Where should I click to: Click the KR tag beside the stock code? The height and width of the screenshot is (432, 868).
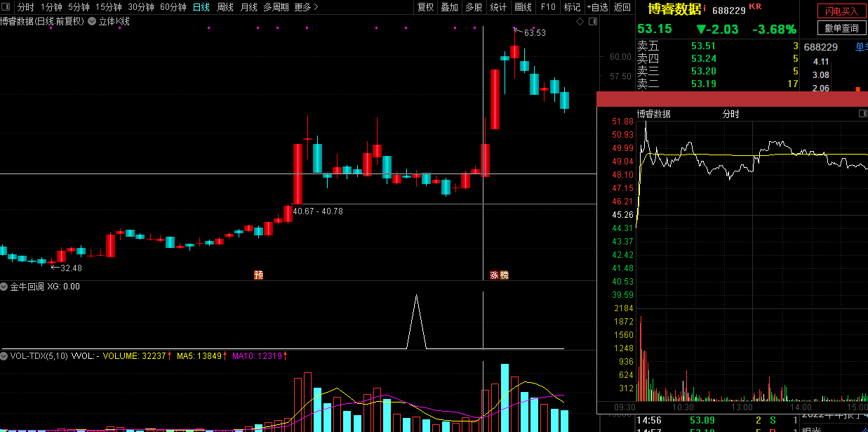click(755, 7)
